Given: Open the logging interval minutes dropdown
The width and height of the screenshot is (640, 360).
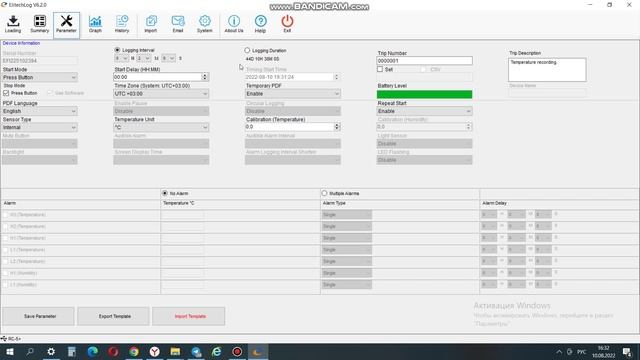Looking at the screenshot, I should pyautogui.click(x=144, y=58).
